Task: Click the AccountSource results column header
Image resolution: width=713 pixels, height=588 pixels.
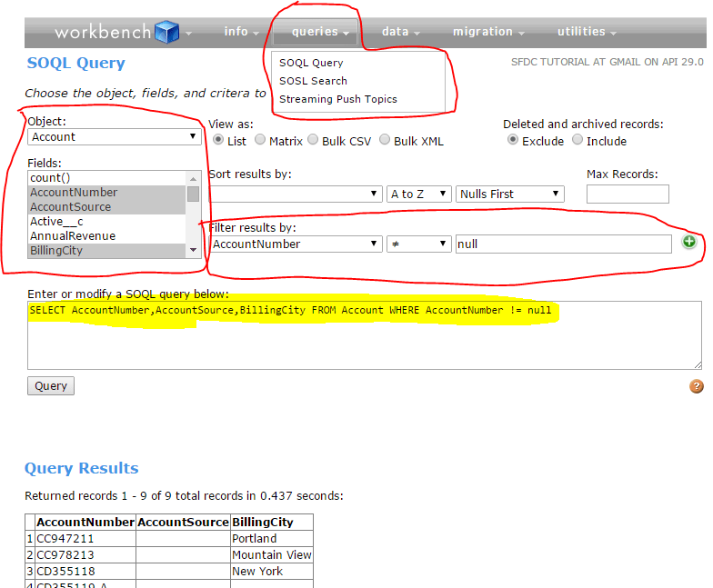Action: [x=183, y=522]
